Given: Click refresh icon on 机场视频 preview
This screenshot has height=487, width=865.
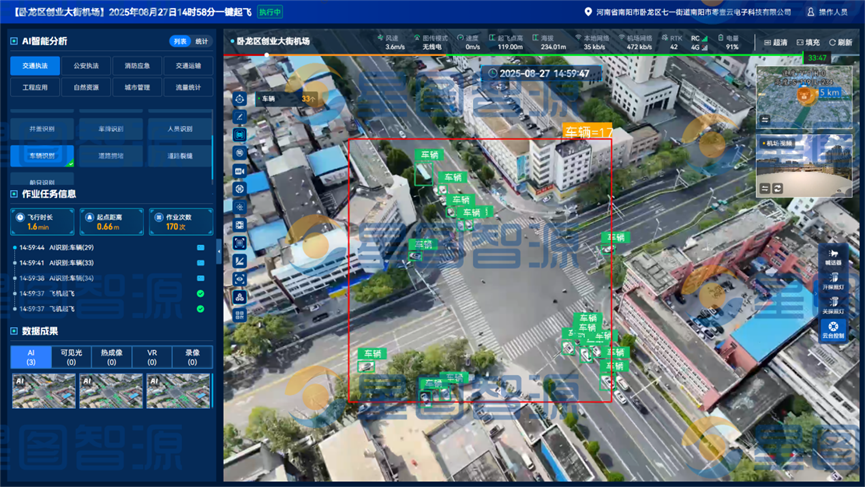Looking at the screenshot, I should pos(777,189).
